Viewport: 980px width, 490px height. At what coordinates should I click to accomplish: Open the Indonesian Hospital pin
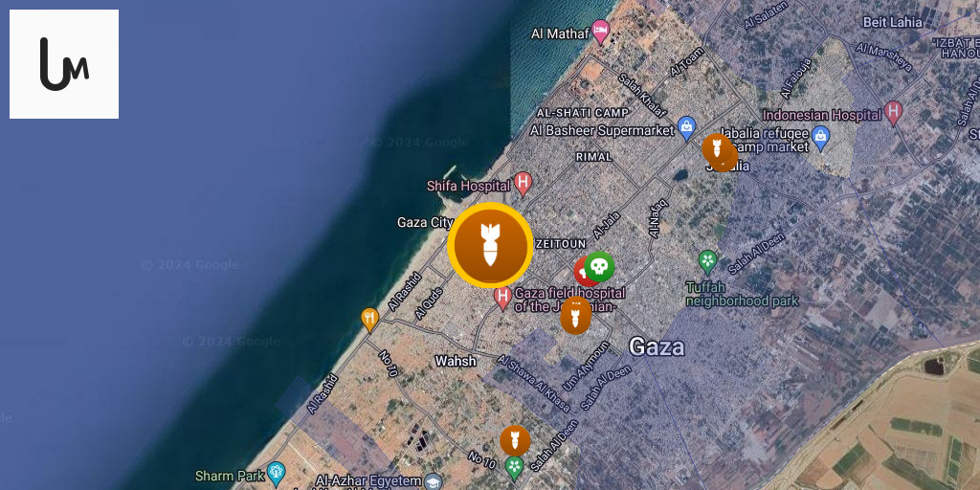894,114
